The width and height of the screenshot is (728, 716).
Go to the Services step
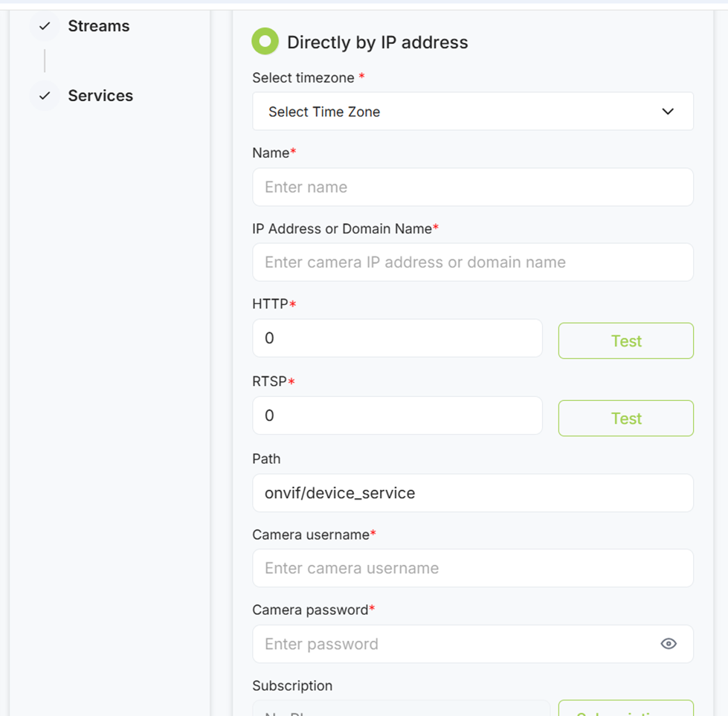pyautogui.click(x=100, y=96)
